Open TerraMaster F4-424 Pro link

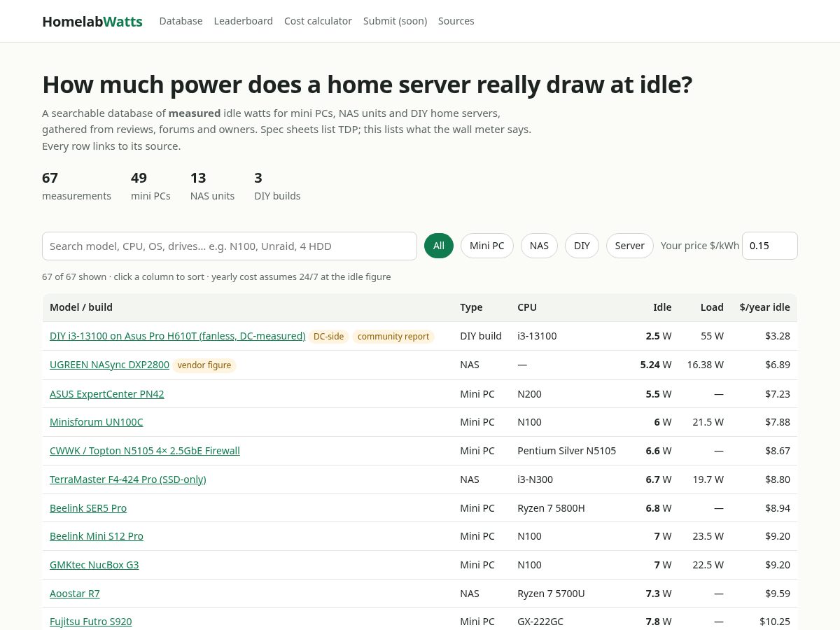[x=128, y=479]
